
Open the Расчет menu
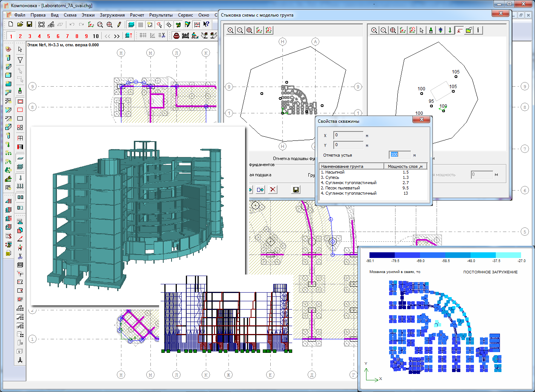click(137, 15)
